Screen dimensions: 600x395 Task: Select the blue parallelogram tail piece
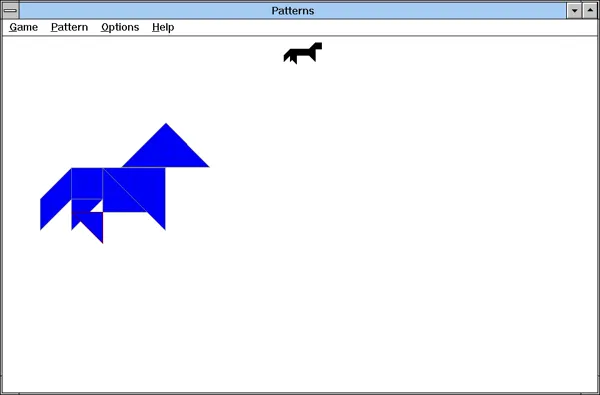[x=56, y=199]
